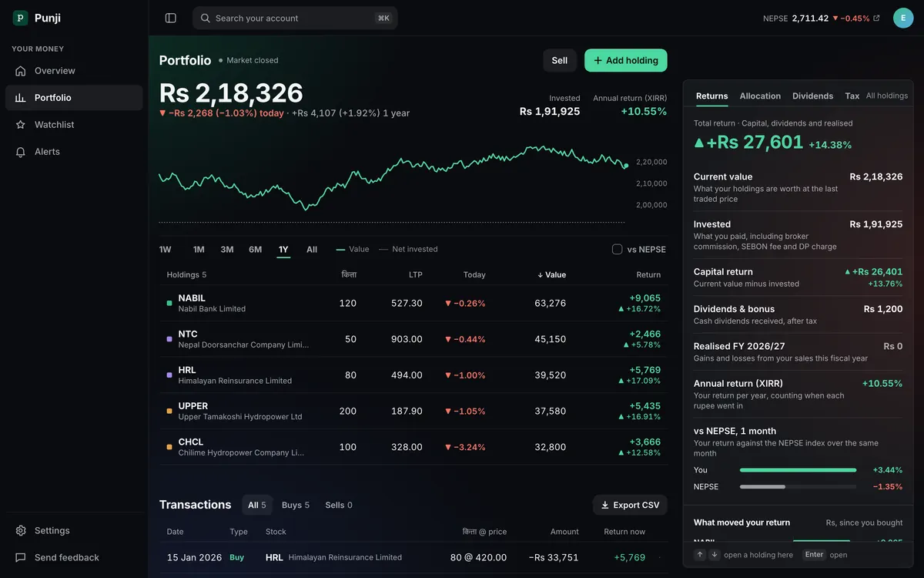The width and height of the screenshot is (924, 578).
Task: Select the 6M chart range
Action: pos(255,250)
